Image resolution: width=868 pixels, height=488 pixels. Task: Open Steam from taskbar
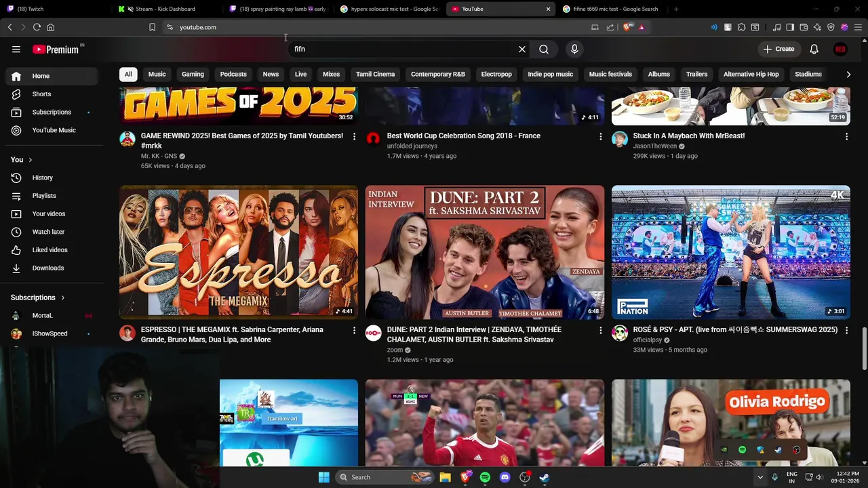click(x=544, y=477)
